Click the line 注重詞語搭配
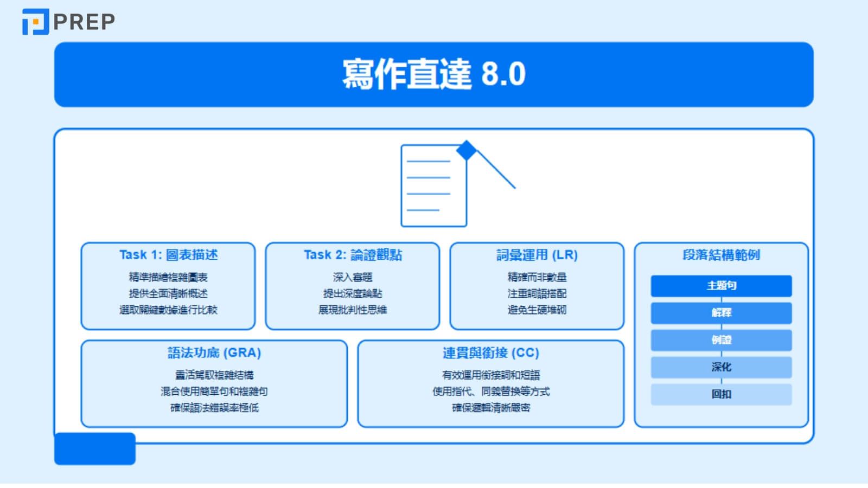The image size is (868, 488). tap(537, 293)
